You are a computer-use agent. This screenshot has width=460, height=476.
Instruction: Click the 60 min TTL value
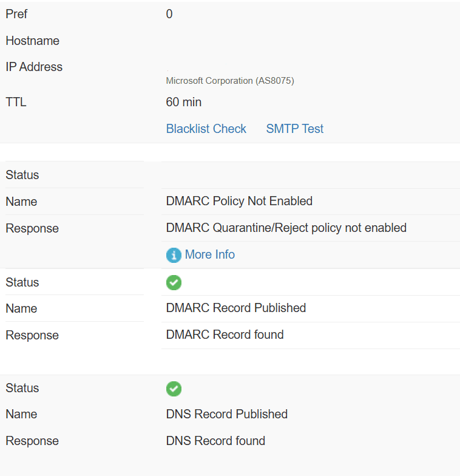tap(183, 102)
